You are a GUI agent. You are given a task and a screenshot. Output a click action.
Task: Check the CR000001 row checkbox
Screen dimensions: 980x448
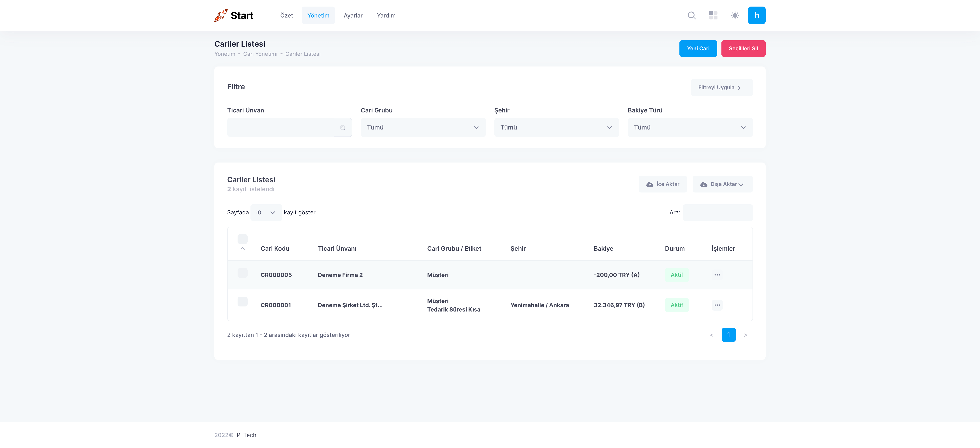click(242, 302)
